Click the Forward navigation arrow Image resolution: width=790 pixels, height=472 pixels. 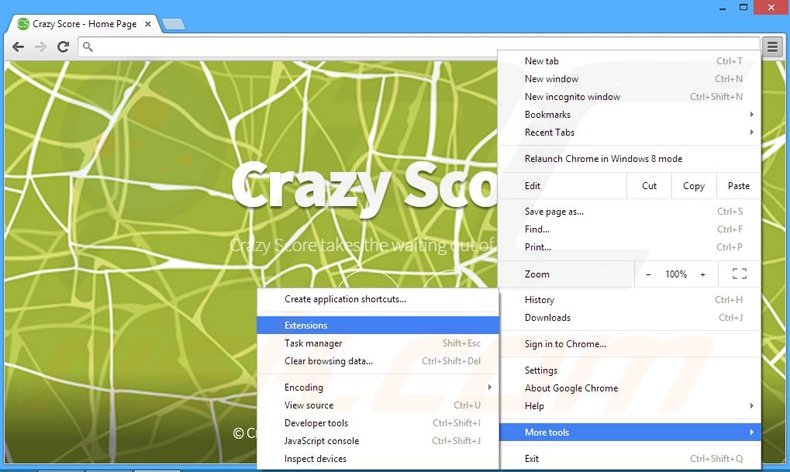pyautogui.click(x=40, y=47)
